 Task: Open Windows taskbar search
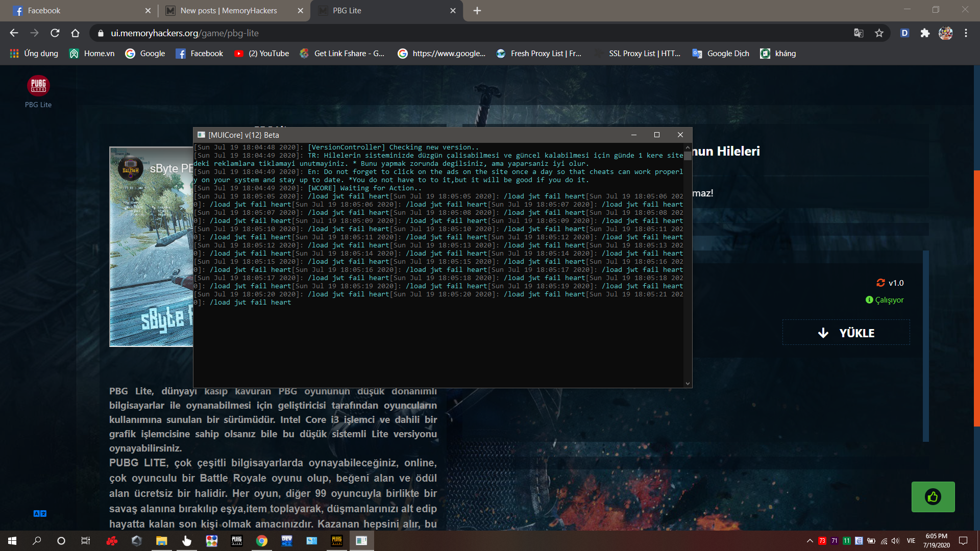(x=37, y=541)
